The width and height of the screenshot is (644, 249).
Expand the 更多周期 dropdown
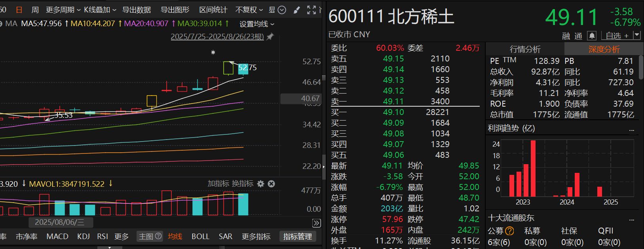pos(63,10)
